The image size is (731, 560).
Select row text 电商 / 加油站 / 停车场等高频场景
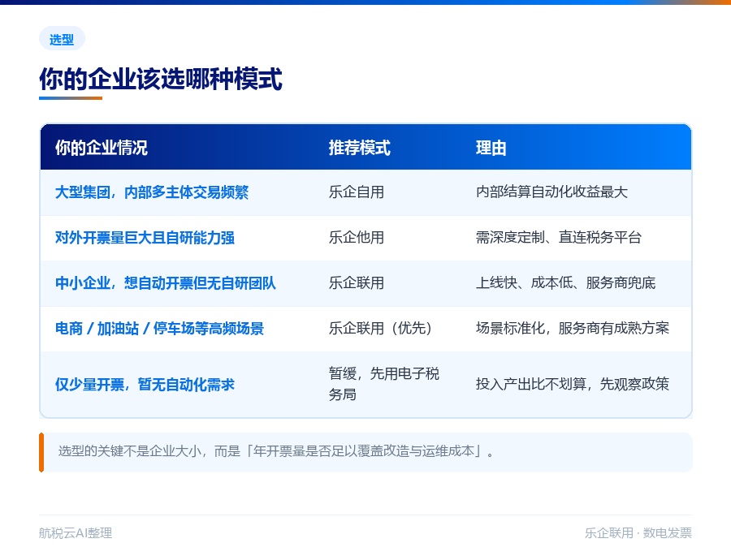pos(159,329)
